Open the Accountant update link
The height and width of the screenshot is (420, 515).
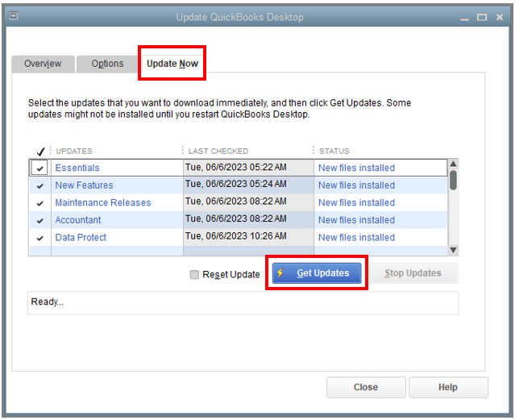(78, 220)
